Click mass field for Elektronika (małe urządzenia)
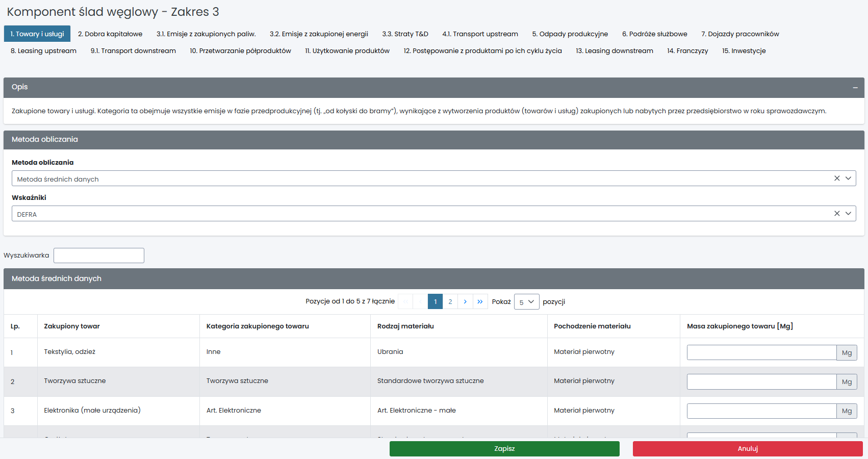Viewport: 868px width, 459px height. tap(761, 411)
